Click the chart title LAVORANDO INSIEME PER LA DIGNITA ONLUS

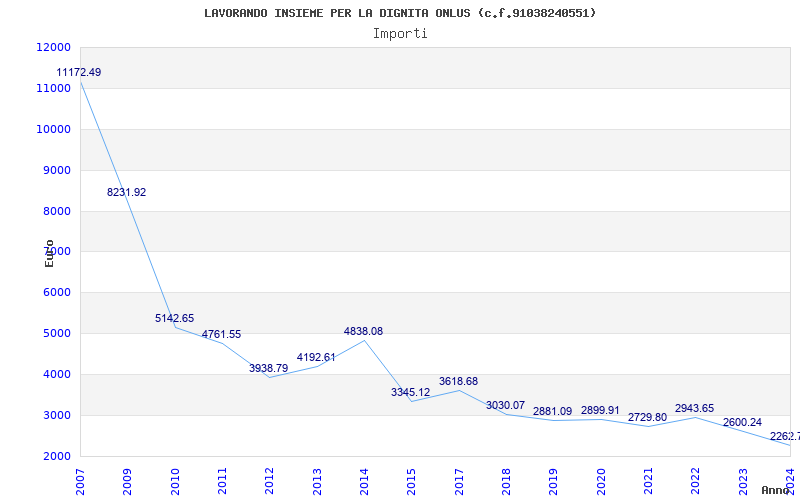click(x=400, y=13)
